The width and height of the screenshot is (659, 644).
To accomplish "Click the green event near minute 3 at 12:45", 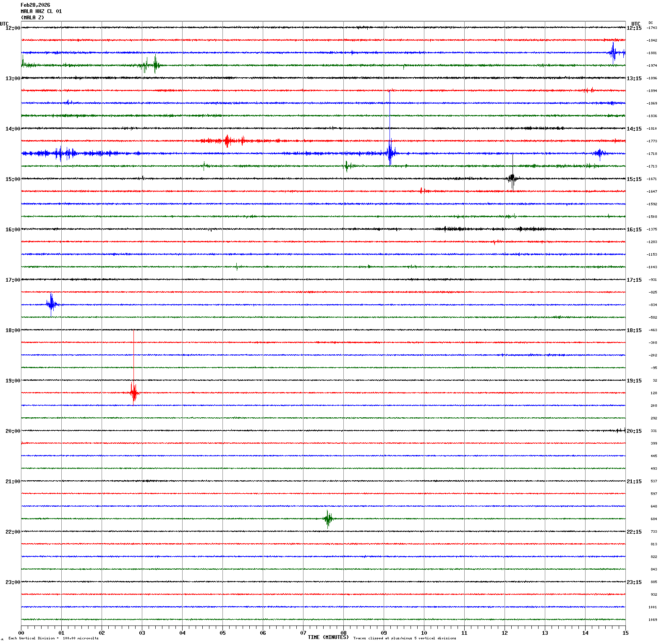I will pos(155,65).
